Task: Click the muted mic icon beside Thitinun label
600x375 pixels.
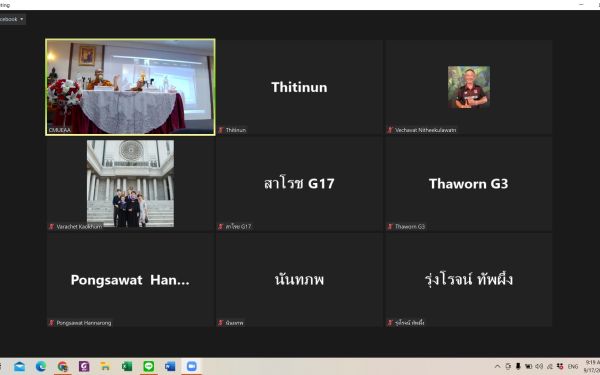Action: pyautogui.click(x=221, y=130)
